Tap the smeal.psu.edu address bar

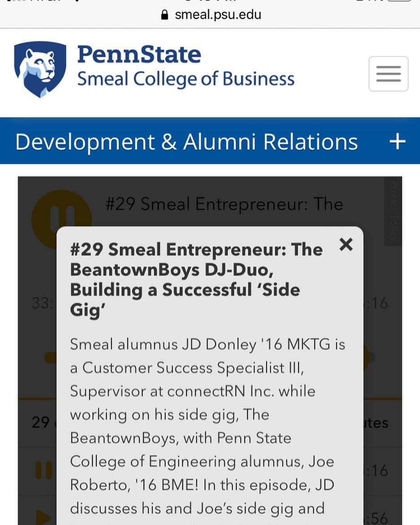tap(210, 14)
